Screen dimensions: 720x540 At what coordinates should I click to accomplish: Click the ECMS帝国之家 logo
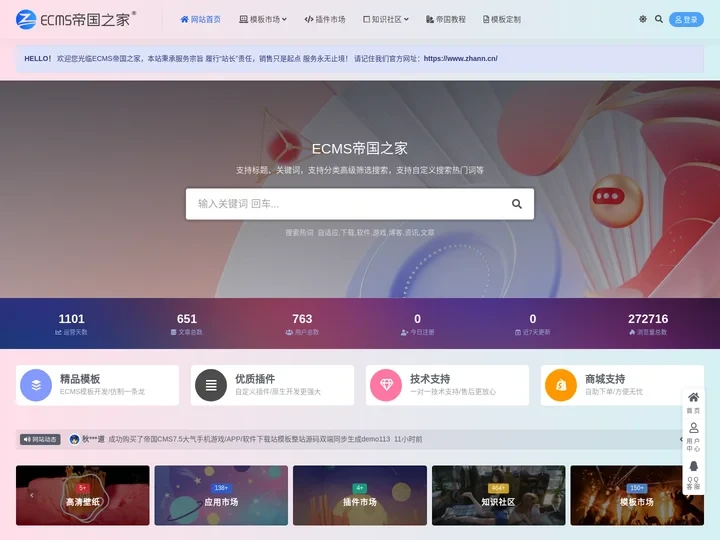(76, 19)
